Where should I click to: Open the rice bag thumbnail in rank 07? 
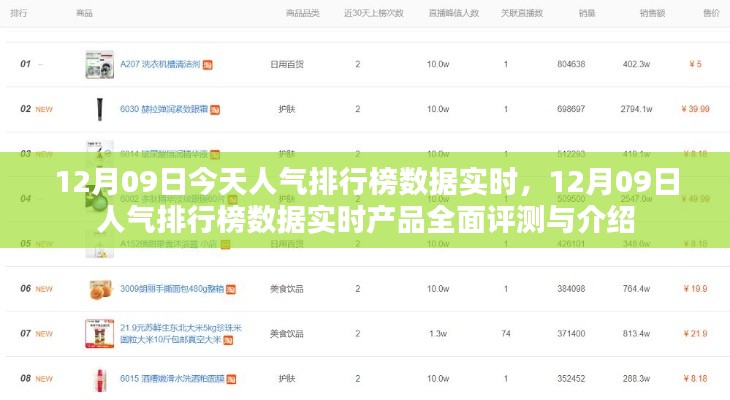(100, 334)
